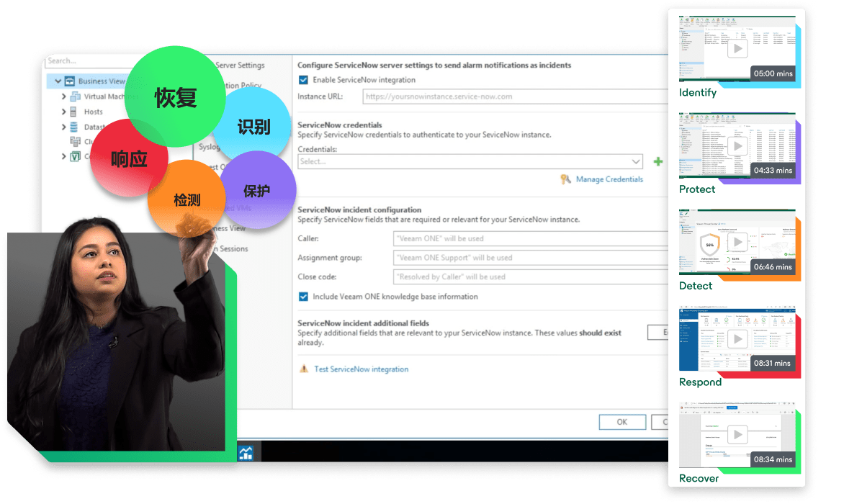Screen dimensions: 862x504
Task: Expand the Datastores tree node
Action: [x=64, y=127]
